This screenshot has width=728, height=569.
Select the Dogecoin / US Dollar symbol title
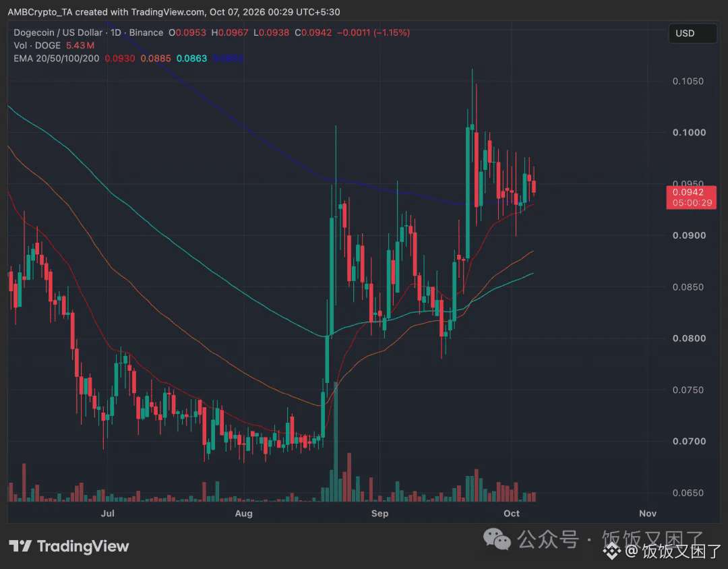point(58,32)
